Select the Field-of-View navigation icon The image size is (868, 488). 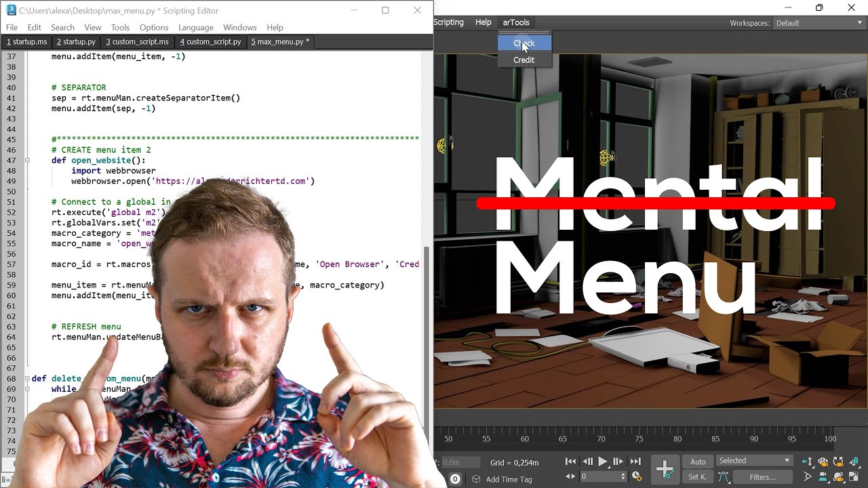pyautogui.click(x=808, y=477)
